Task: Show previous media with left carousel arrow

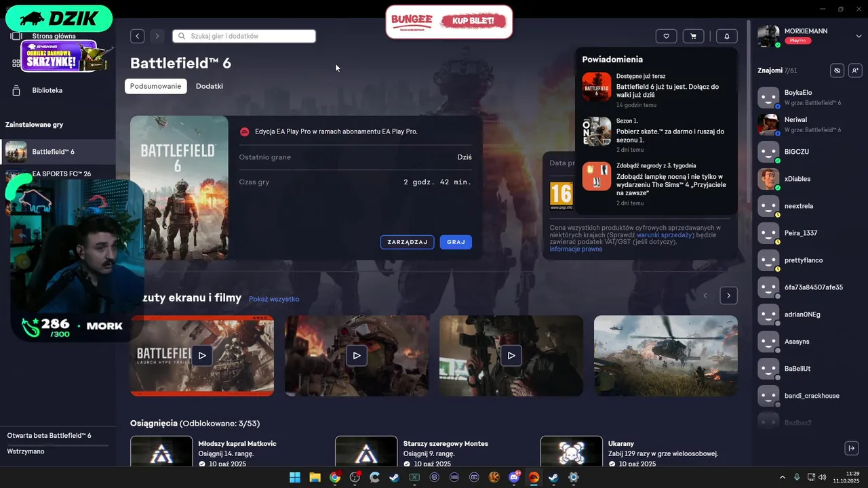Action: click(705, 296)
